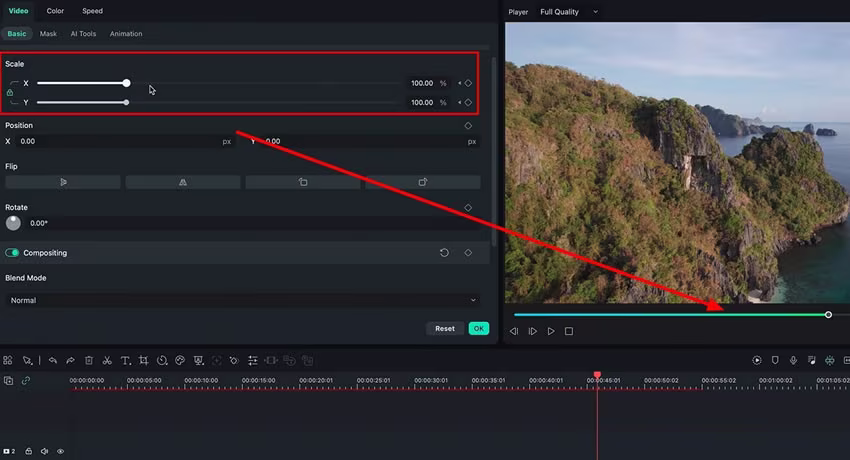
Task: Add text with the Text tool
Action: click(125, 360)
